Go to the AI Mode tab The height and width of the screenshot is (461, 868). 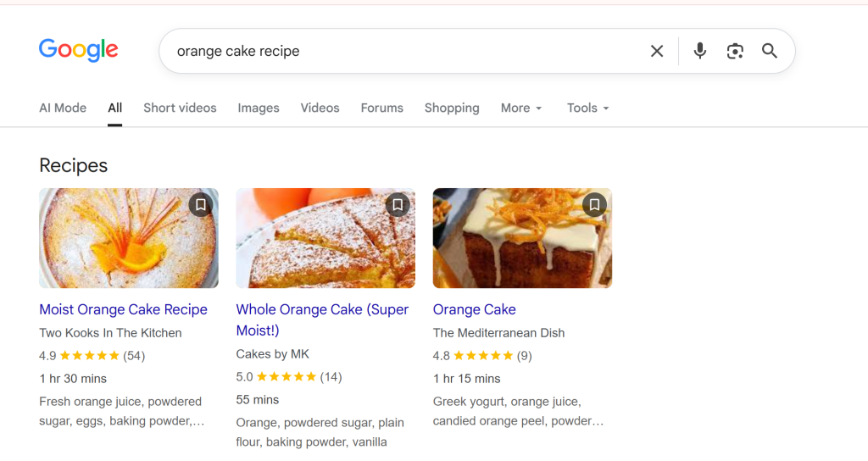[x=63, y=108]
